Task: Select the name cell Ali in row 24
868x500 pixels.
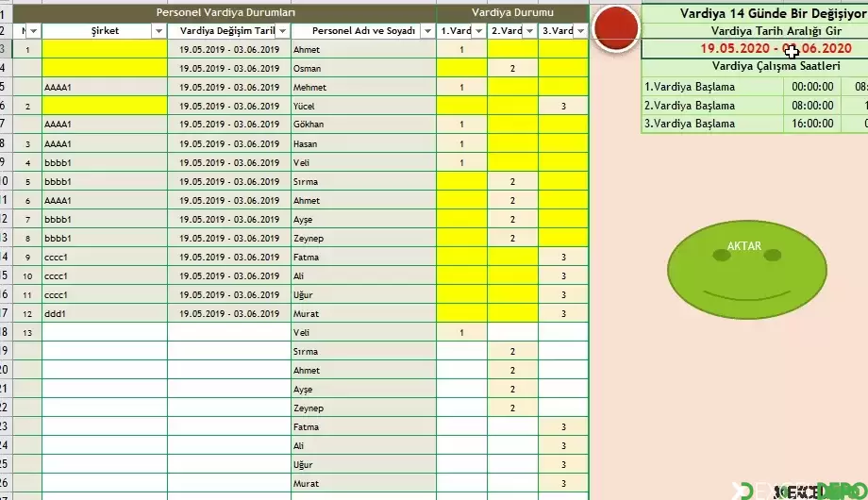Action: click(363, 445)
